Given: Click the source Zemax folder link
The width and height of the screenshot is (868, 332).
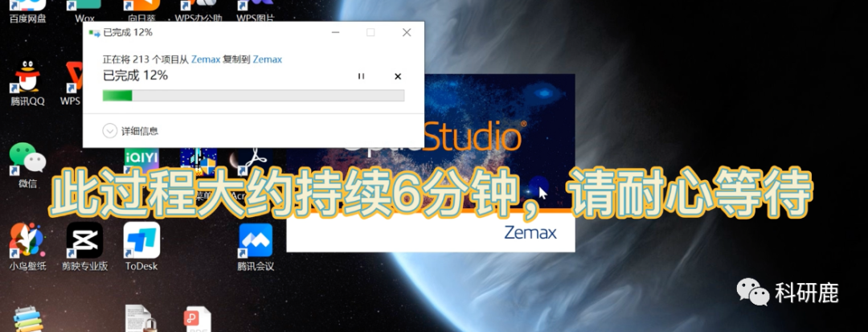Looking at the screenshot, I should click(206, 59).
